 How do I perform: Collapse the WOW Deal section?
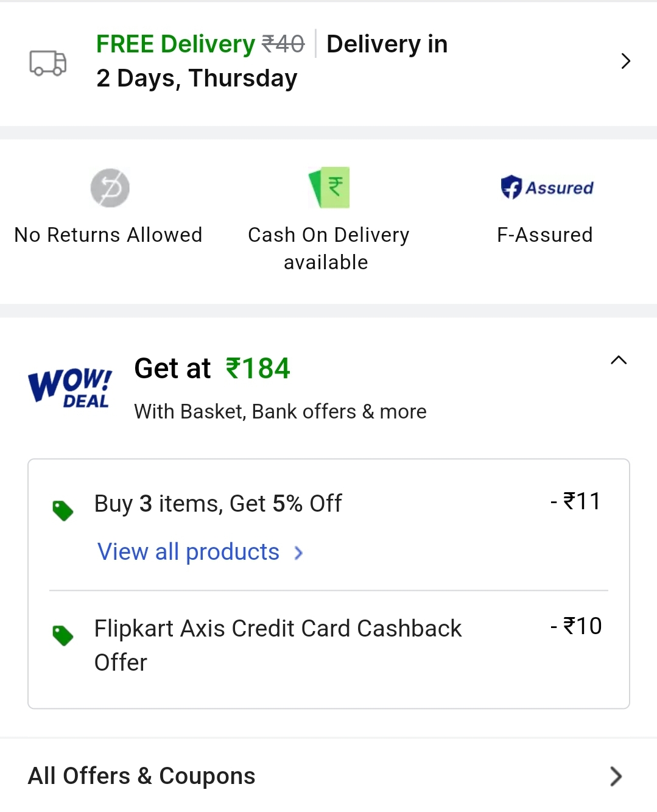tap(618, 360)
